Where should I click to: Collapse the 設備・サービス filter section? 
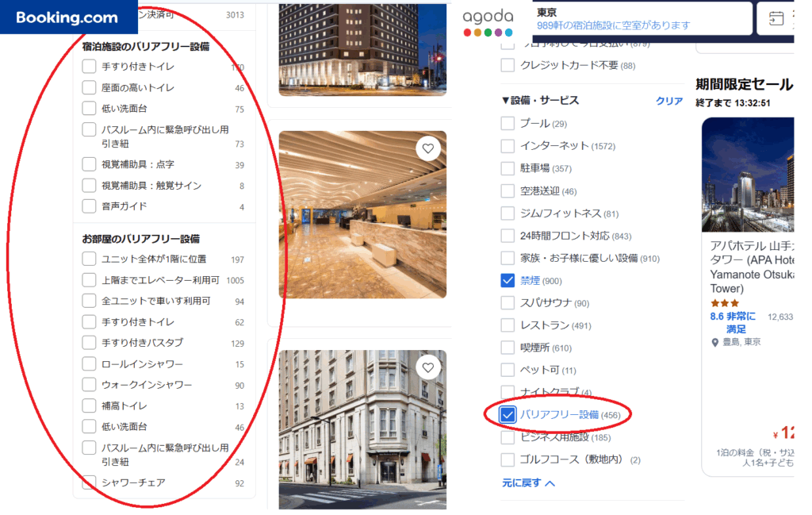(506, 101)
